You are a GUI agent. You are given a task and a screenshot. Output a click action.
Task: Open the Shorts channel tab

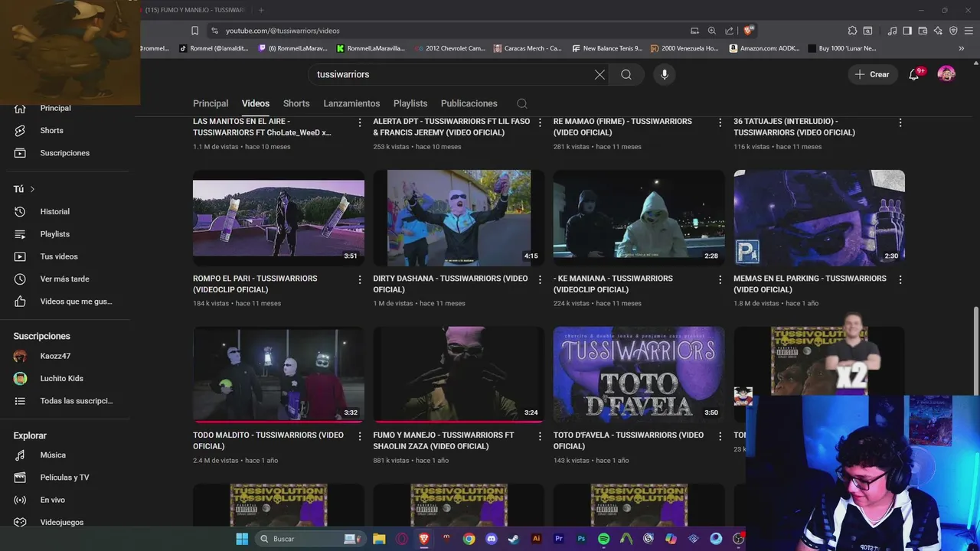[x=296, y=103]
